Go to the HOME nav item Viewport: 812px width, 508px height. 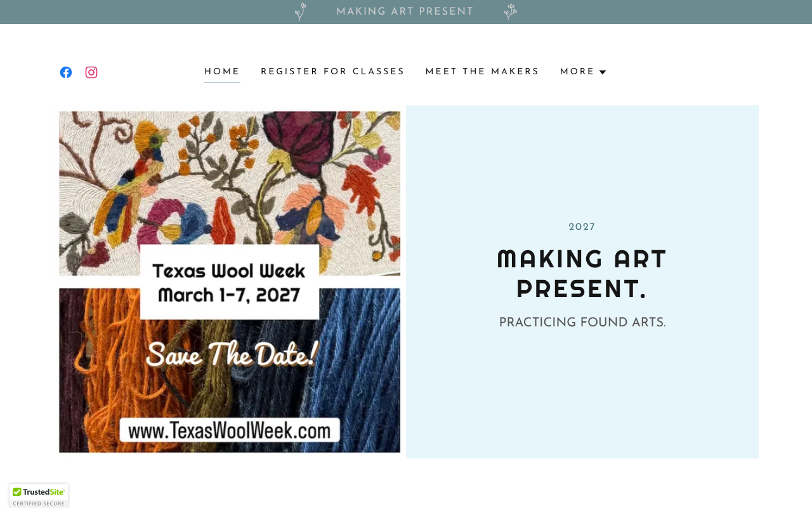click(222, 72)
